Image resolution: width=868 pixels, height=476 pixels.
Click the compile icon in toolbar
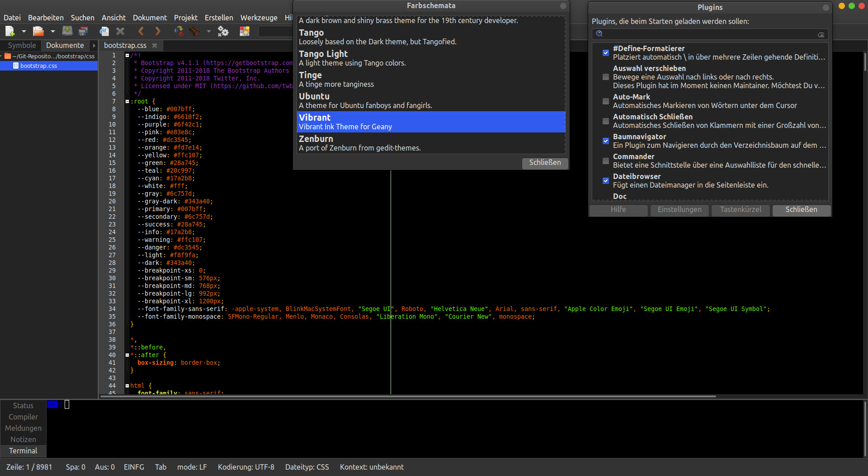179,31
